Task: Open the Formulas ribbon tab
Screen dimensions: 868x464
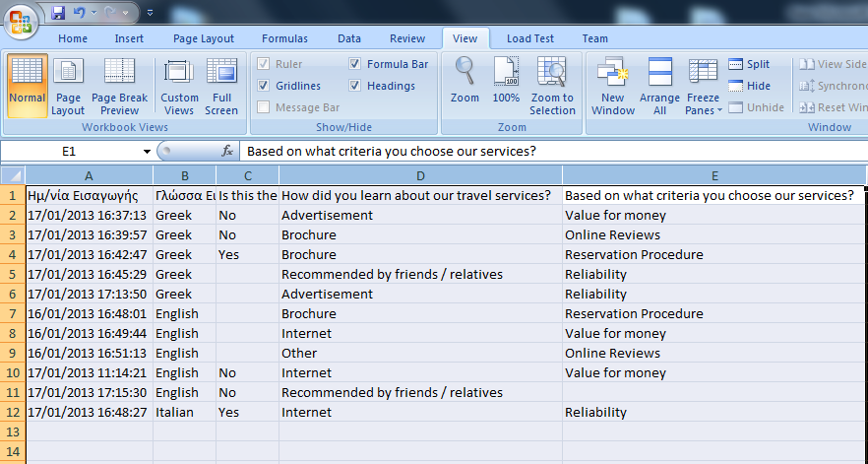Action: click(284, 38)
